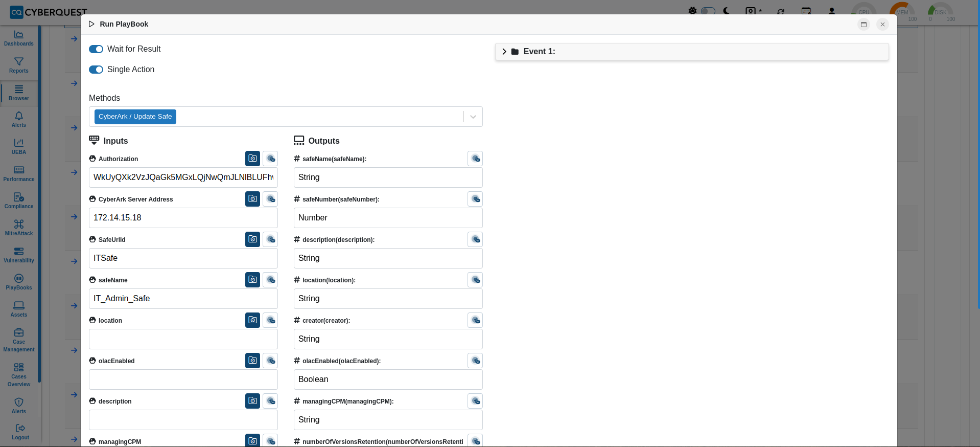Click Logout in the sidebar
Screen dimensions: 980x447
tap(20, 433)
